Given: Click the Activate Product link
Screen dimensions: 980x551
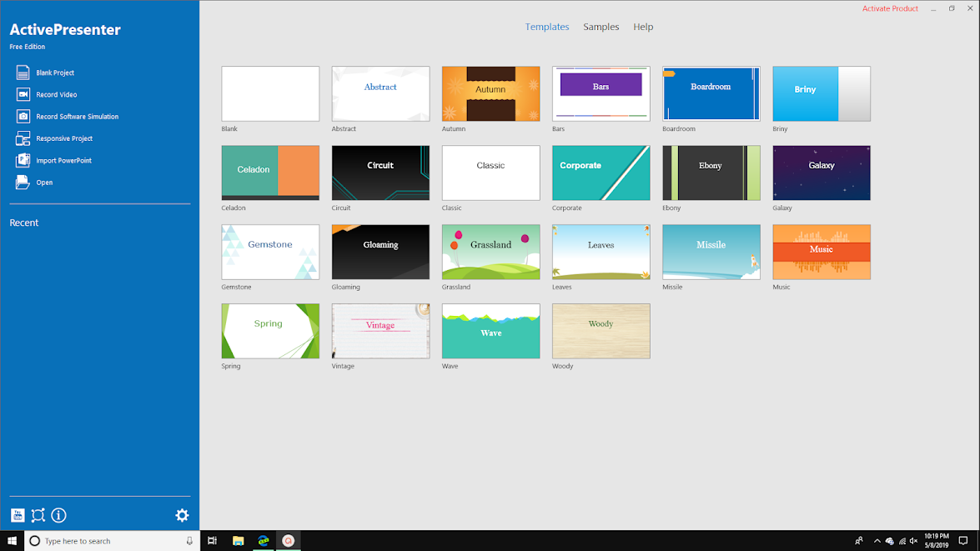Looking at the screenshot, I should (890, 8).
